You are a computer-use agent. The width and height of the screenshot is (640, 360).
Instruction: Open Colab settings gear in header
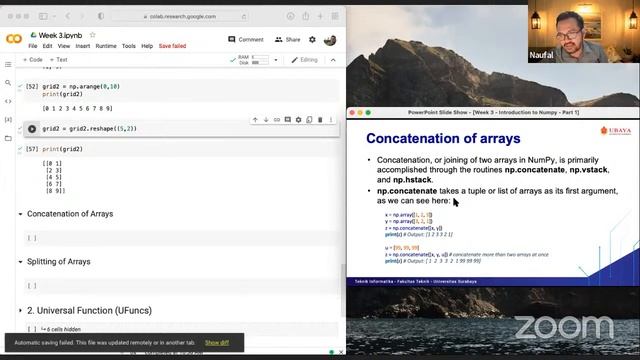point(312,40)
